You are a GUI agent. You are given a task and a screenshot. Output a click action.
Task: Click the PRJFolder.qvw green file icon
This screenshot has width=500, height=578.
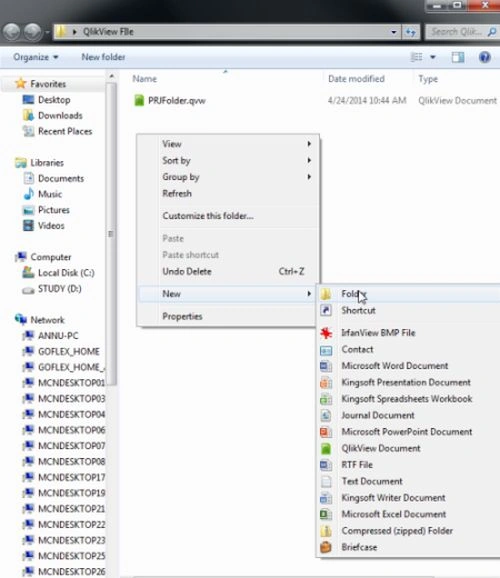139,100
